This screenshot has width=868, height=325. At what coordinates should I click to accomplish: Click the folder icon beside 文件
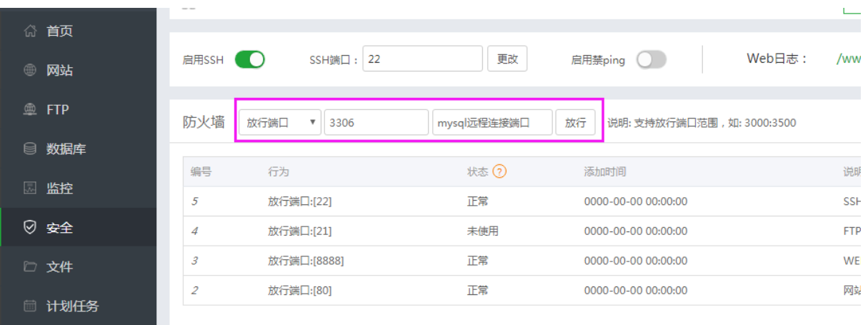tap(30, 267)
